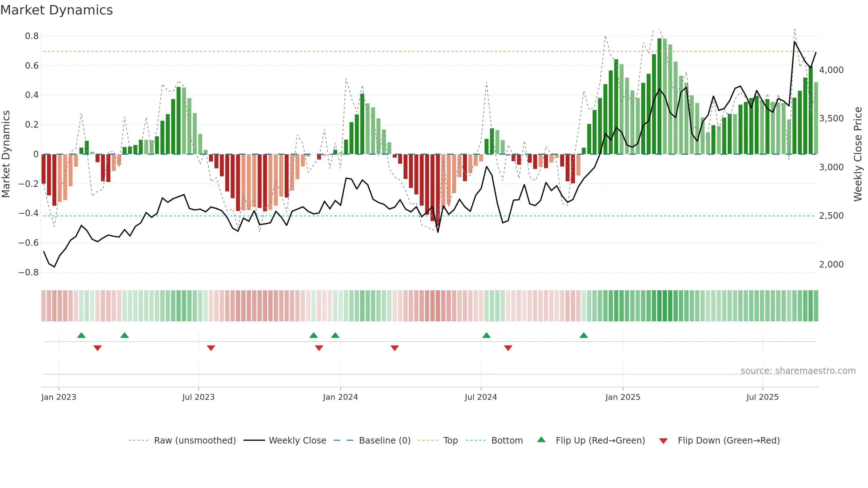Click the 4,000 right axis price label

[831, 70]
